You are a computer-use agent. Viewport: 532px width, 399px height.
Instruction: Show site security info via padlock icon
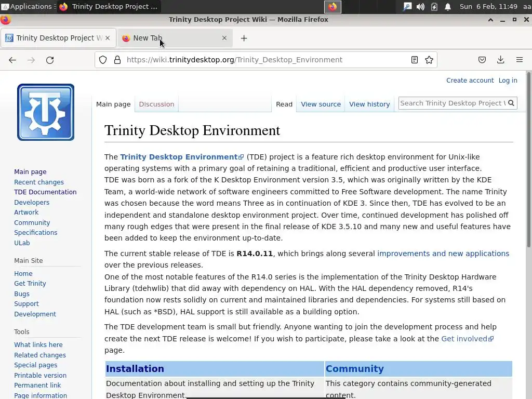[117, 60]
